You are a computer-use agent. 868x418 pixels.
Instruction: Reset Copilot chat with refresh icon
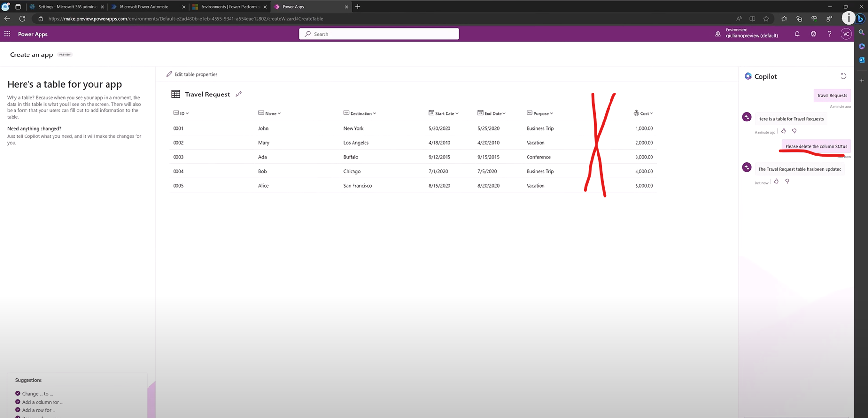coord(843,76)
